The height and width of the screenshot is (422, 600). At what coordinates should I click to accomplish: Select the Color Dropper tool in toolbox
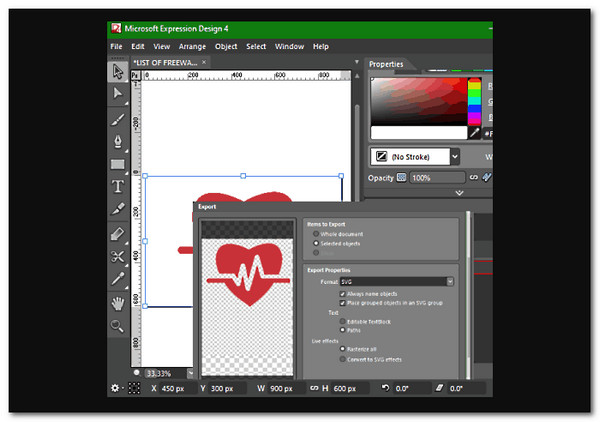(117, 279)
